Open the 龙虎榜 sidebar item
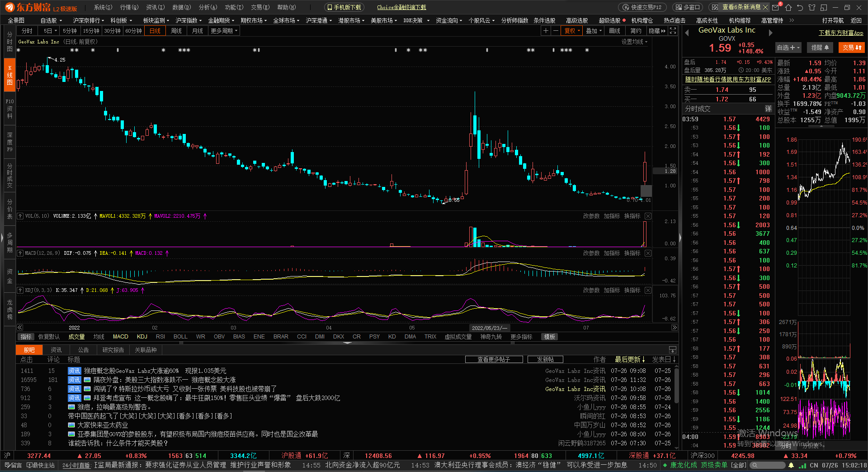Screen dimensions: 868x472 [9, 309]
